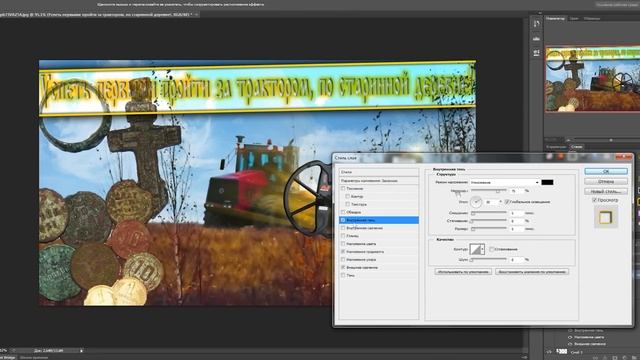
Task: Toggle the Глобальное освещение checkbox
Action: click(x=507, y=202)
